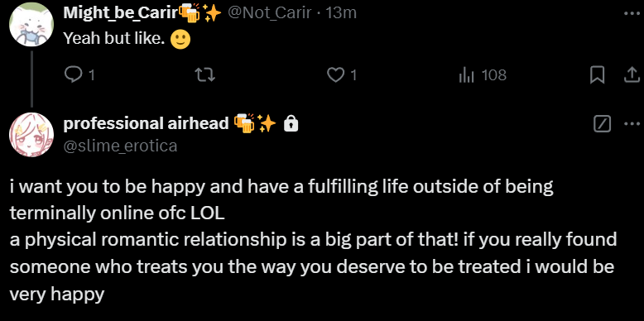Open the @slime_erotica handle
644x321 pixels.
120,146
